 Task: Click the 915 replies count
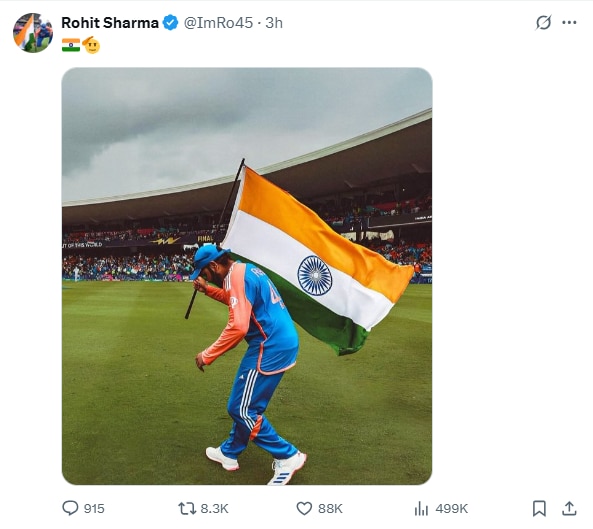click(x=94, y=509)
